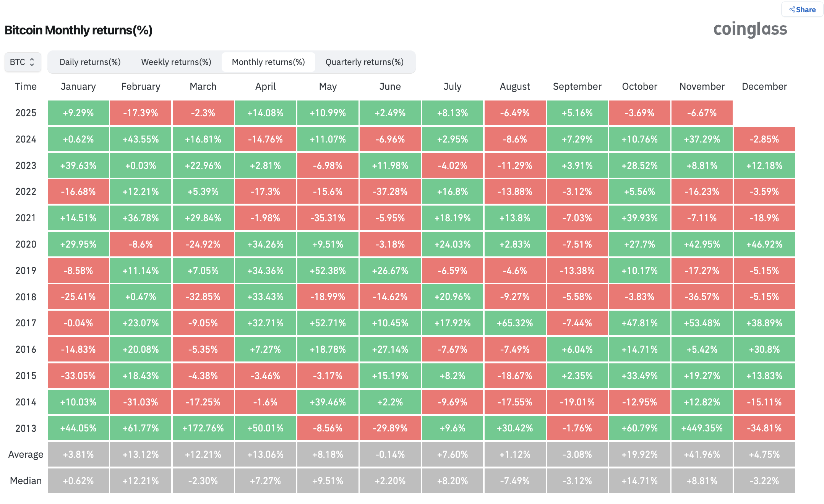Viewport: 824px width, 504px height.
Task: Click the coinglass logo
Action: point(750,29)
